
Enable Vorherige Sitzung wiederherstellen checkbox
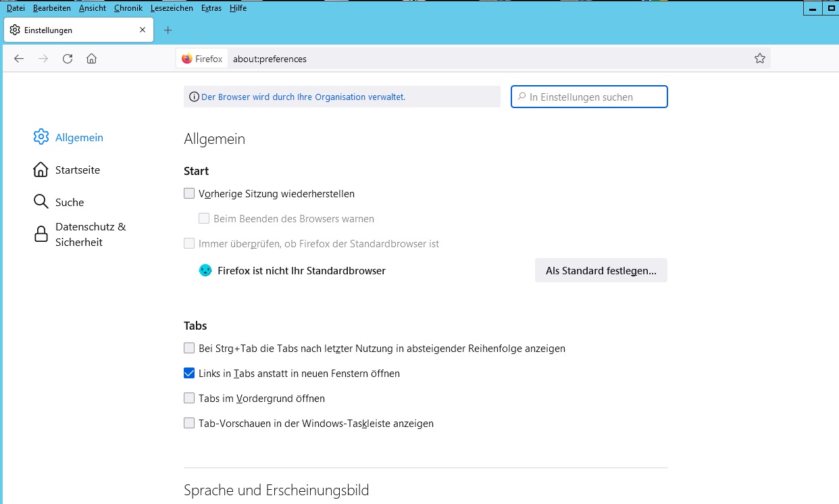point(189,194)
